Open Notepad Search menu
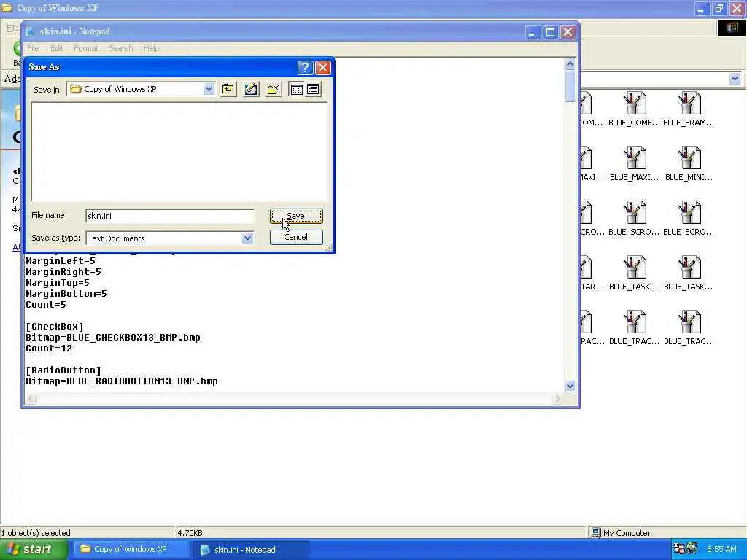The image size is (747, 560). [121, 49]
